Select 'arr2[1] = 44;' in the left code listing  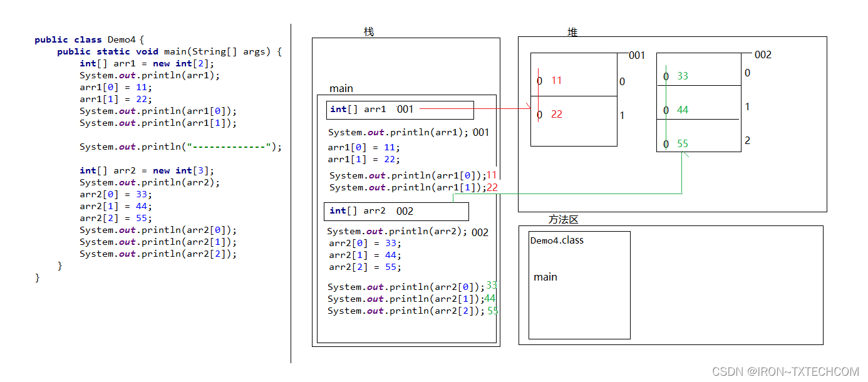click(x=116, y=206)
